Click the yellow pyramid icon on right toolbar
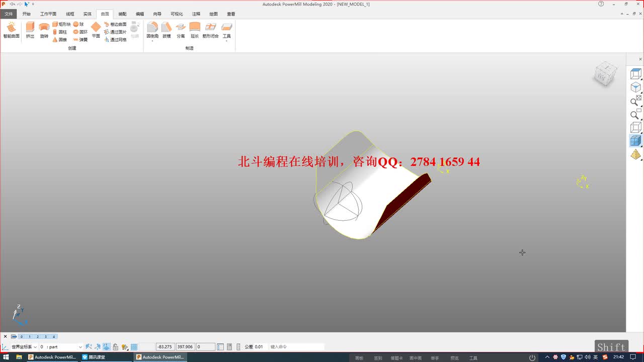644x362 pixels. (x=636, y=154)
